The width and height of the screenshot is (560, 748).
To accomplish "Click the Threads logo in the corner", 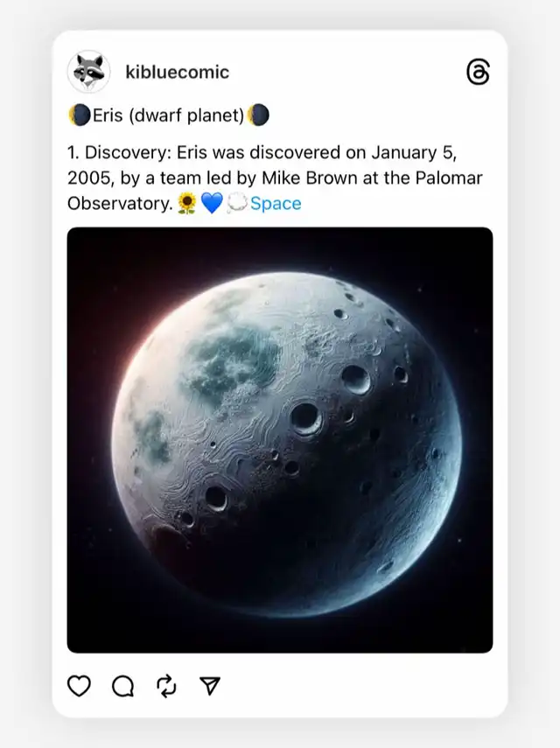I will (x=478, y=73).
